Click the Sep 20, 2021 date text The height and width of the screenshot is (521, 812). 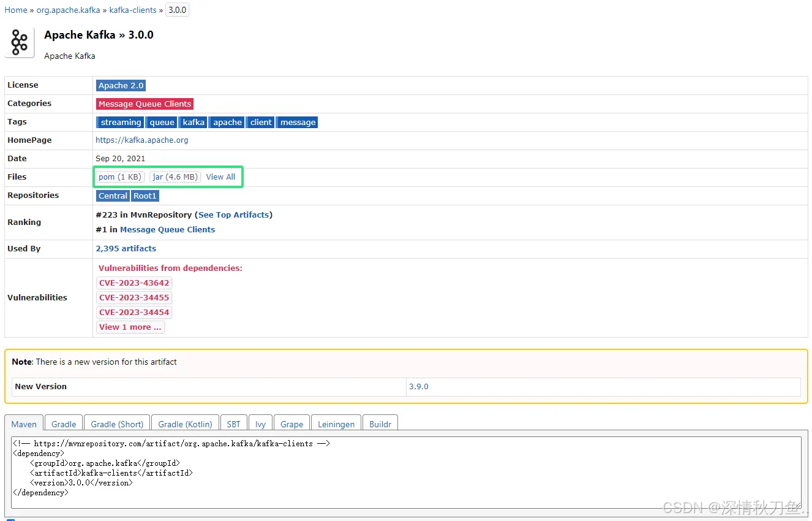click(x=120, y=158)
